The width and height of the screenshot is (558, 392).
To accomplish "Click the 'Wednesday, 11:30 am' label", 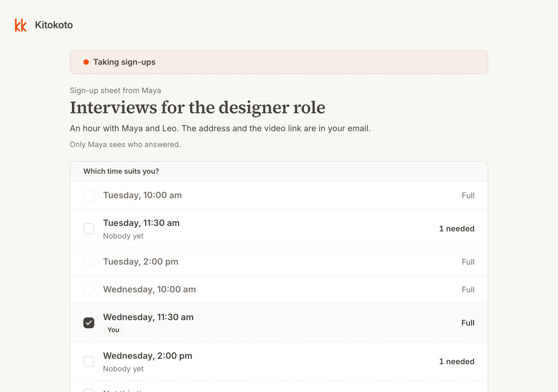I will coord(148,317).
